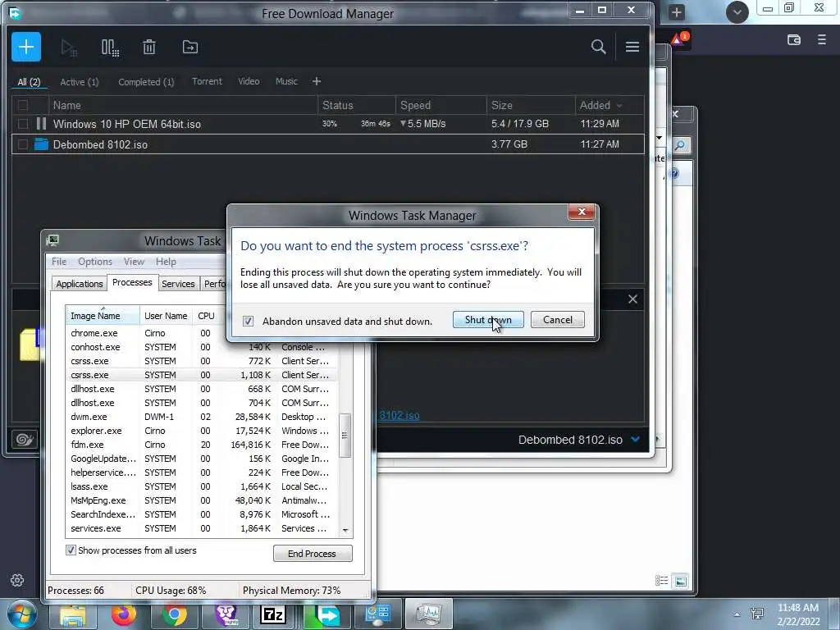Add a new tag filter with plus
The height and width of the screenshot is (630, 840).
[317, 81]
